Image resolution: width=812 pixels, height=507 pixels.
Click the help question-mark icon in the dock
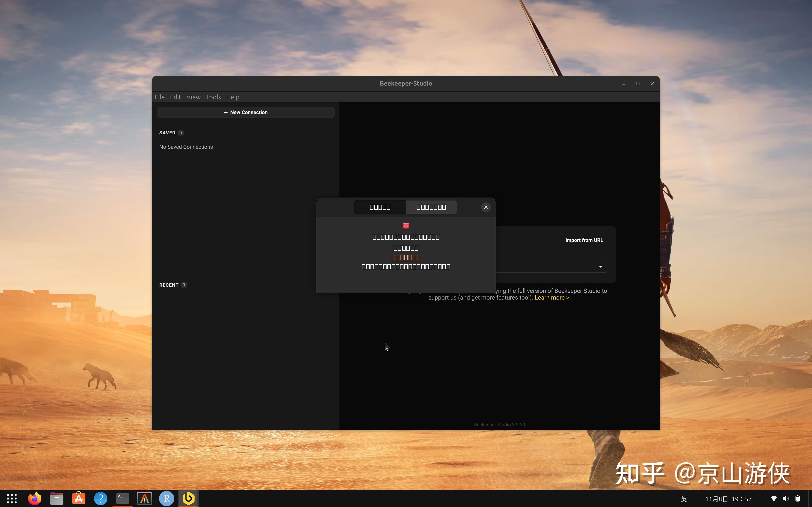(100, 498)
